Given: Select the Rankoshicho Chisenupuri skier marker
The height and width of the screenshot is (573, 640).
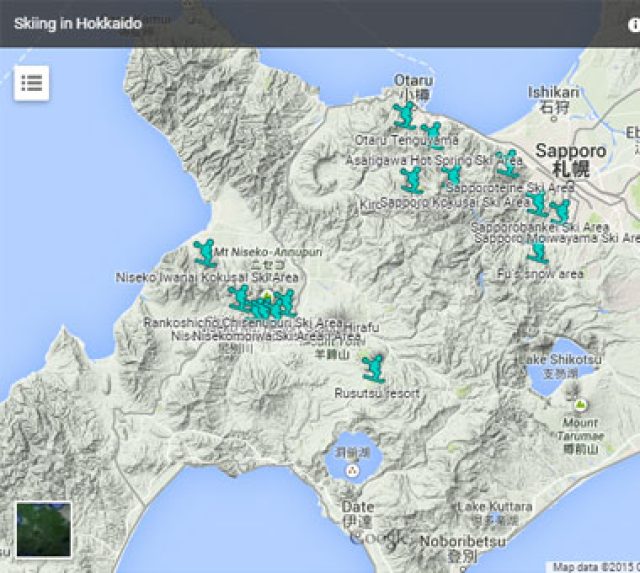Looking at the screenshot, I should (x=240, y=298).
